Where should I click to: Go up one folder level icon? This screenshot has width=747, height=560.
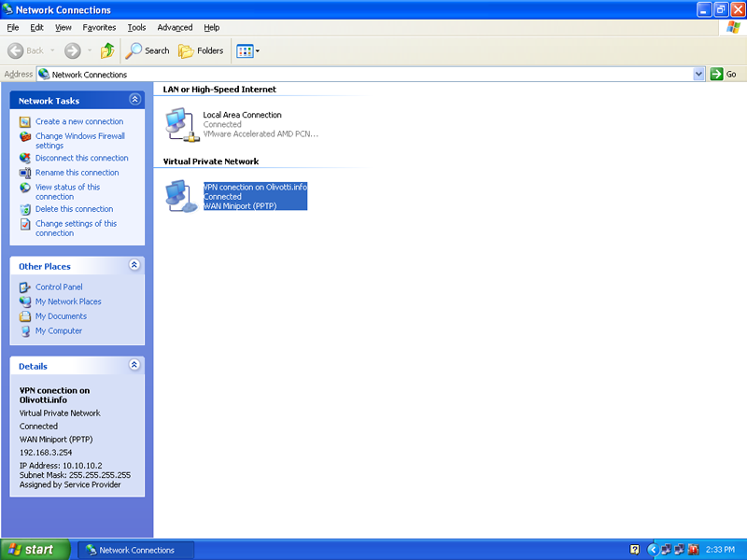[107, 50]
